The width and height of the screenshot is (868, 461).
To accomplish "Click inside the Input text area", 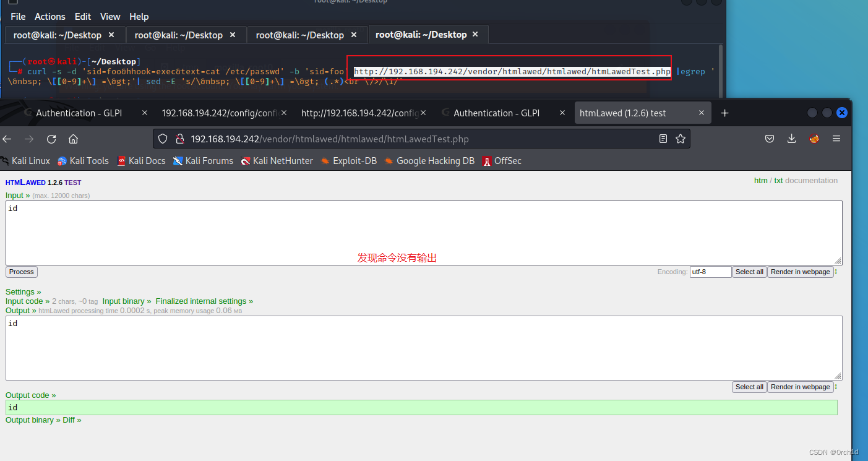I will point(424,233).
